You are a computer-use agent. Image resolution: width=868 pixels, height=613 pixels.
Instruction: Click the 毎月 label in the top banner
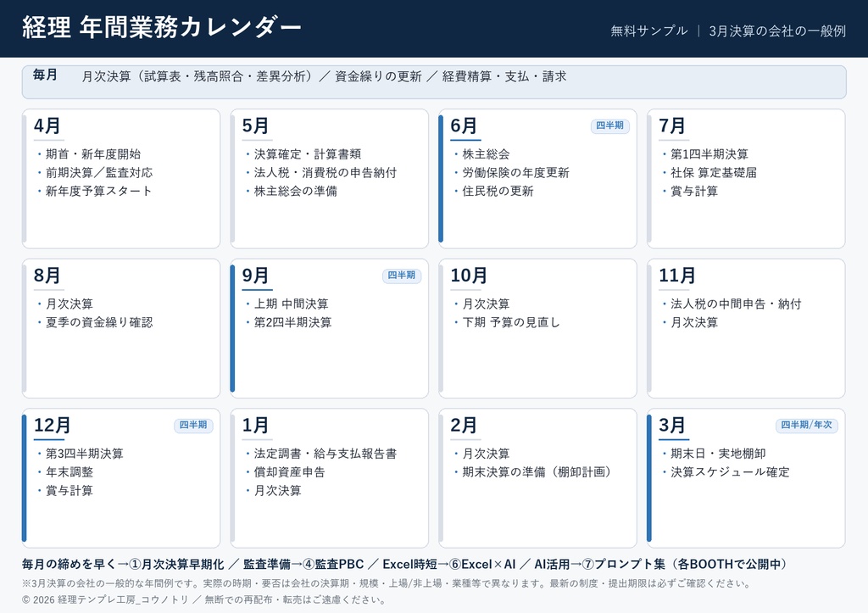[45, 75]
